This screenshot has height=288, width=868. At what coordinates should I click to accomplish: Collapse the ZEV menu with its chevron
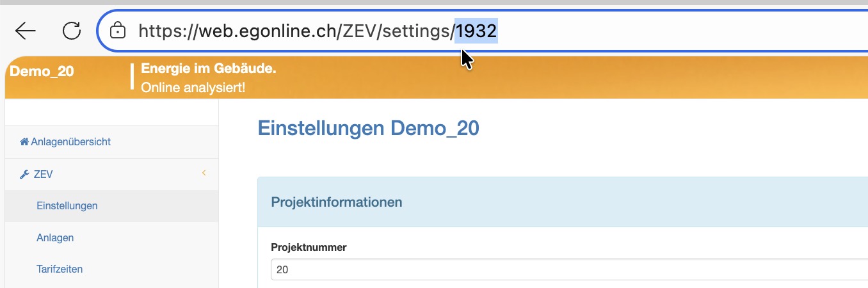tap(204, 173)
